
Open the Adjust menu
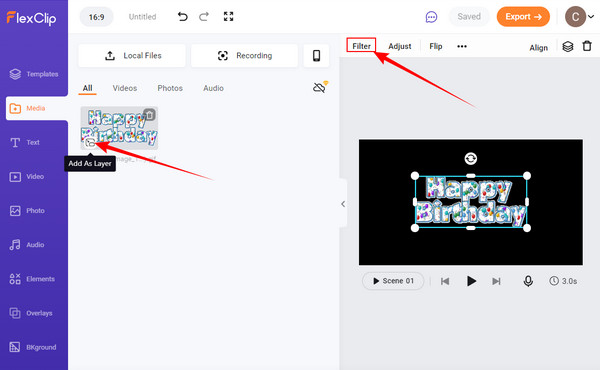click(x=399, y=46)
